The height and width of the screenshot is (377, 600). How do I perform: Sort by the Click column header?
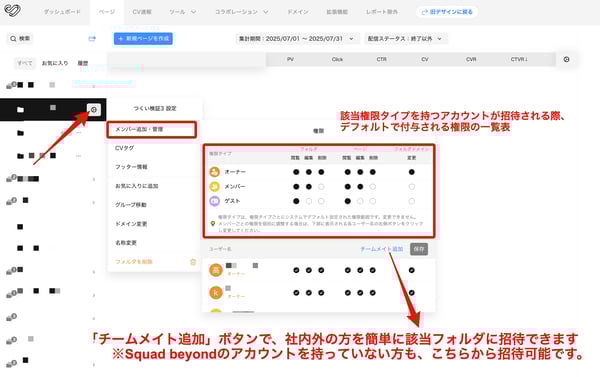pyautogui.click(x=337, y=59)
